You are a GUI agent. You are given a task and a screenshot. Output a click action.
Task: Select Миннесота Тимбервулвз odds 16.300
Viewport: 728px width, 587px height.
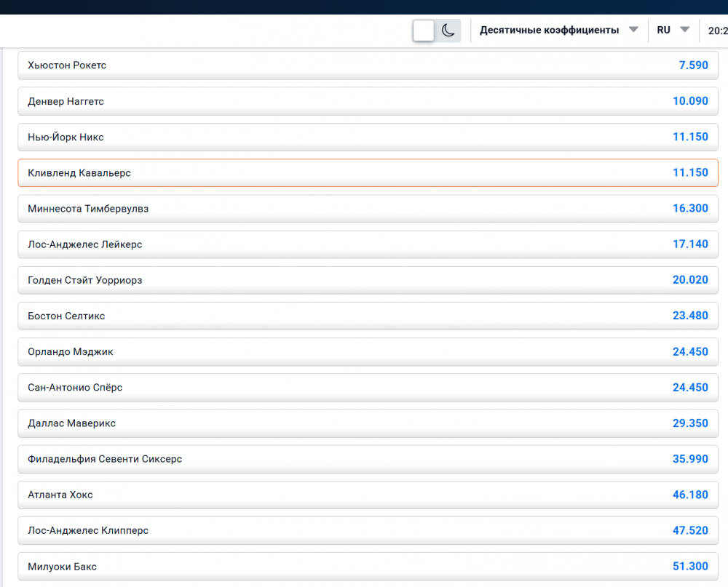pyautogui.click(x=368, y=209)
